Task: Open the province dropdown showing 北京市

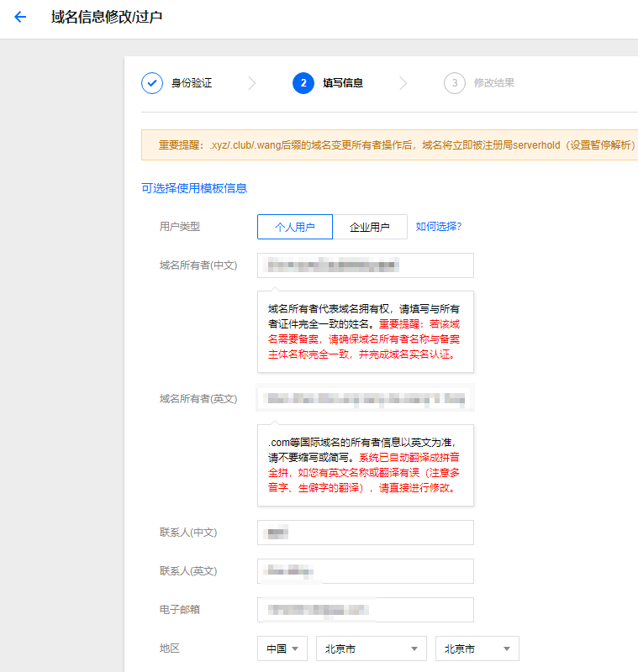Action: [x=372, y=648]
